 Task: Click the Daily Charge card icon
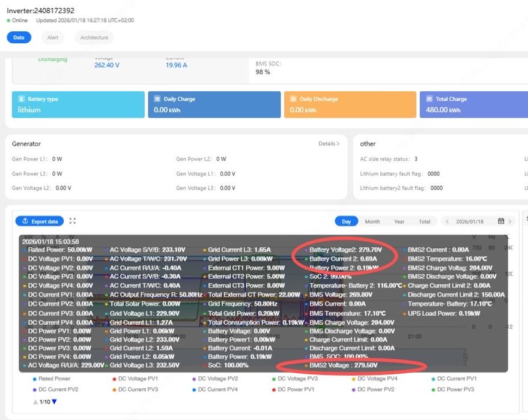[x=157, y=99]
